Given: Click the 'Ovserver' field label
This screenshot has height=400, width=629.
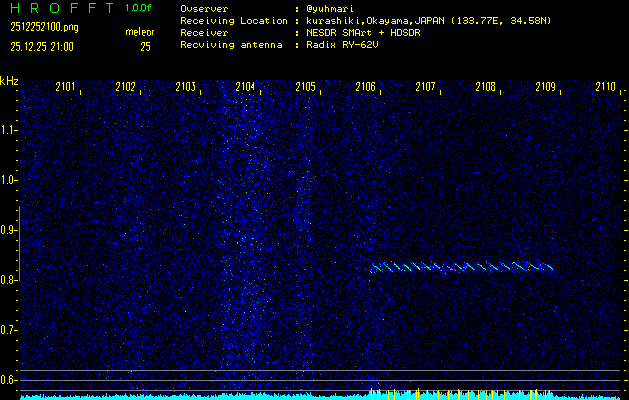Looking at the screenshot, I should [204, 9].
